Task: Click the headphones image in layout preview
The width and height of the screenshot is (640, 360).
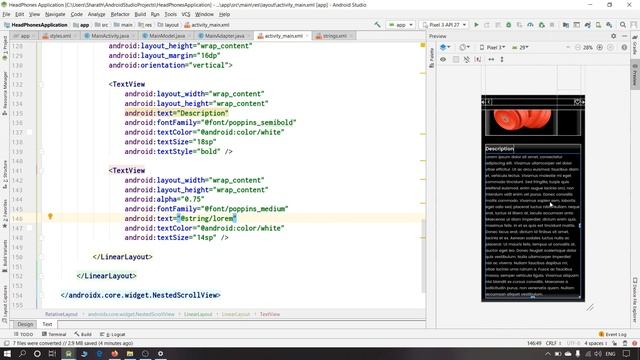Action: click(x=521, y=119)
